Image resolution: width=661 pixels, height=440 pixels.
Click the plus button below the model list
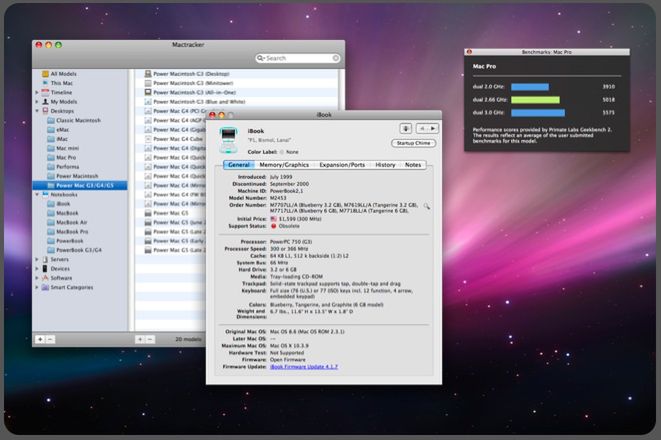tap(140, 339)
